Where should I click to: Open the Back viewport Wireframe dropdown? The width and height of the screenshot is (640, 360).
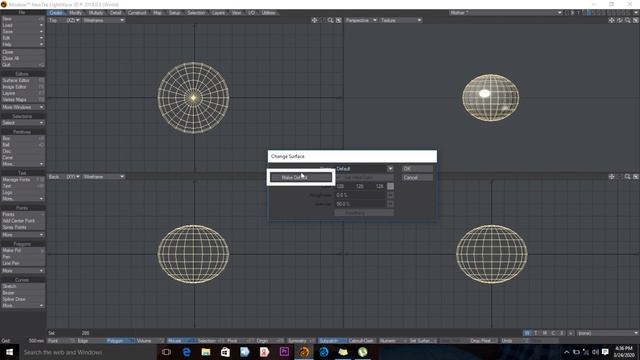coord(104,177)
